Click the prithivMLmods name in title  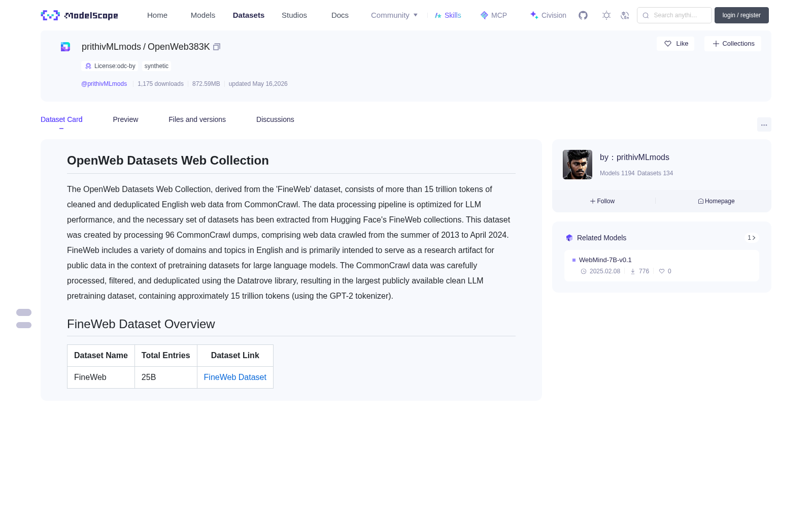point(111,47)
